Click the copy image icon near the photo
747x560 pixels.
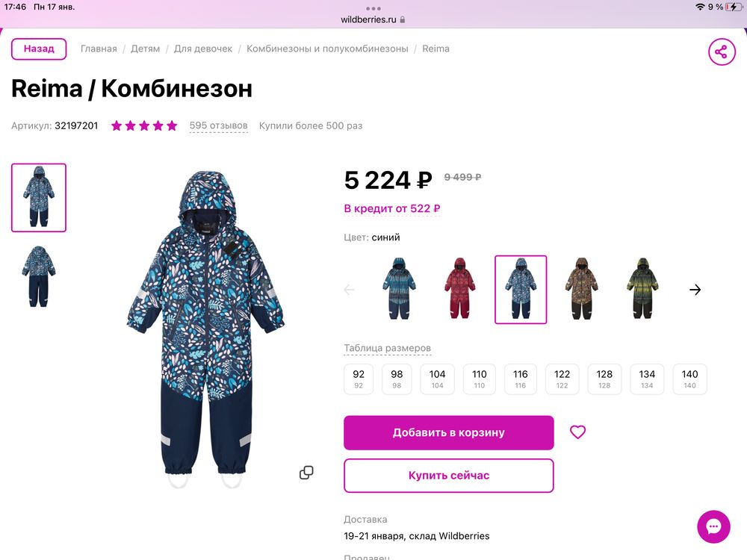[306, 472]
